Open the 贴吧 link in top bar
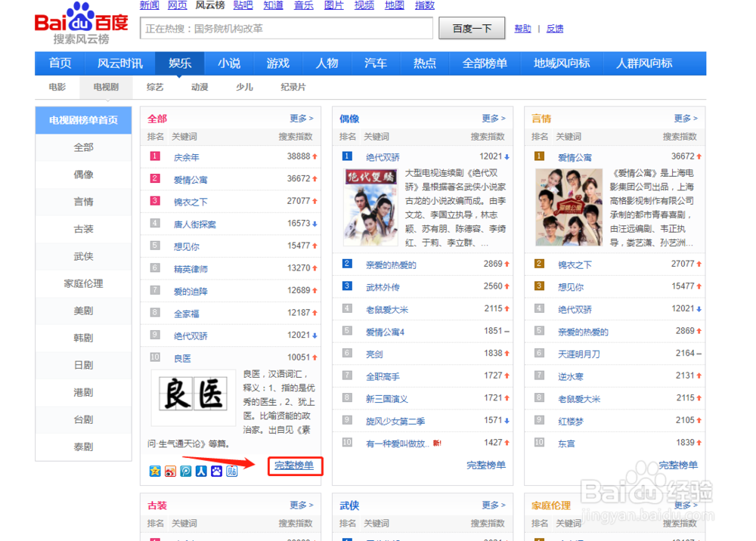The width and height of the screenshot is (756, 541). click(x=243, y=5)
